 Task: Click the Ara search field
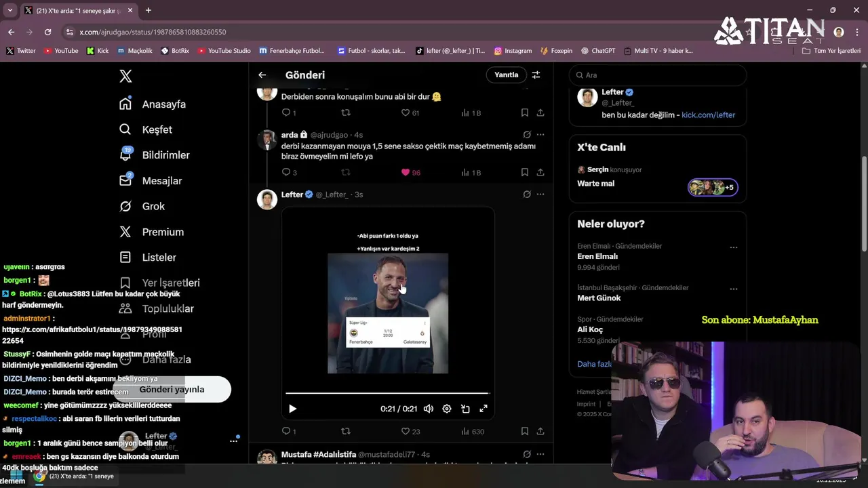point(658,75)
